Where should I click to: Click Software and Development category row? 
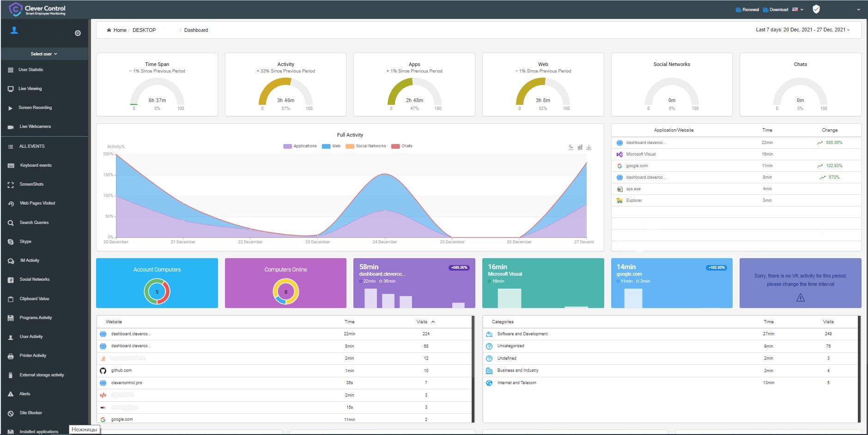[x=670, y=334]
